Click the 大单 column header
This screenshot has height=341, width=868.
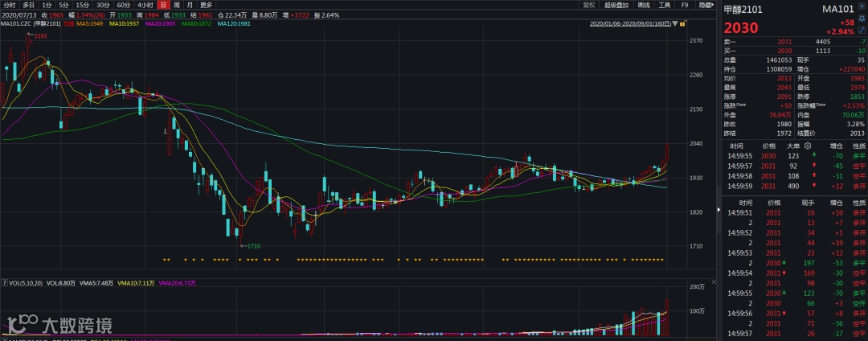pyautogui.click(x=793, y=146)
